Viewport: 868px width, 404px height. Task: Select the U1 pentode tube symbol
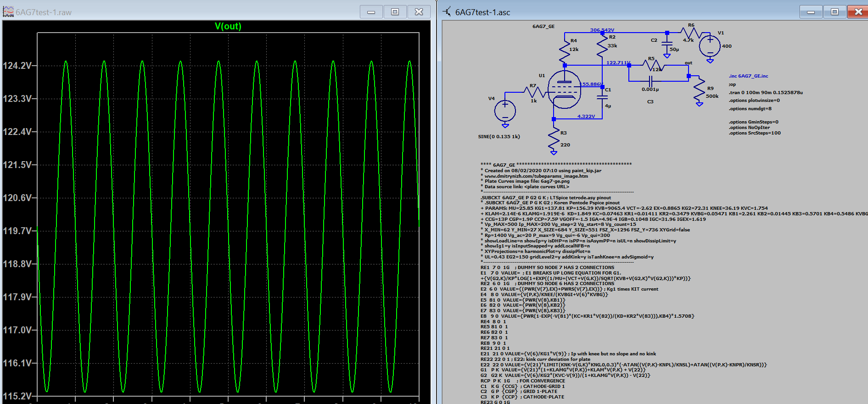pyautogui.click(x=564, y=90)
